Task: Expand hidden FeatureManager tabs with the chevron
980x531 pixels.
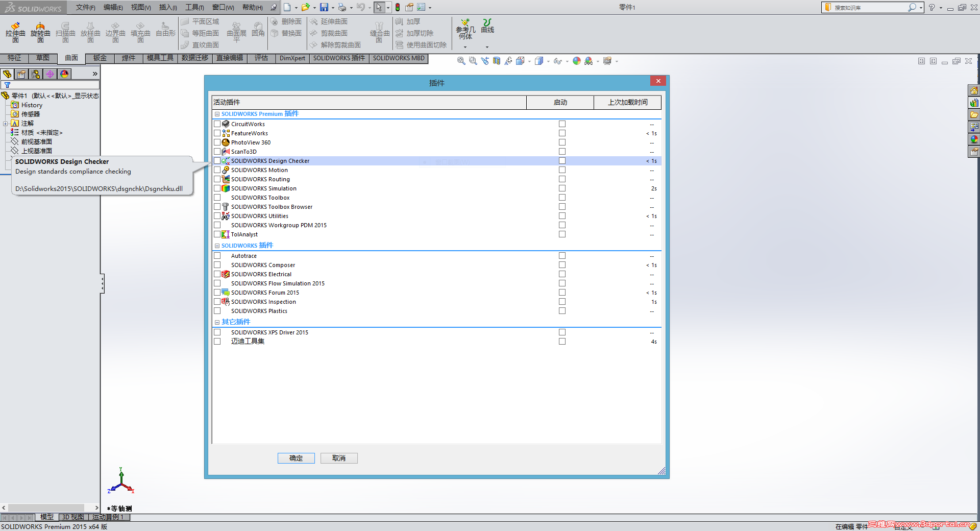Action: (x=95, y=74)
